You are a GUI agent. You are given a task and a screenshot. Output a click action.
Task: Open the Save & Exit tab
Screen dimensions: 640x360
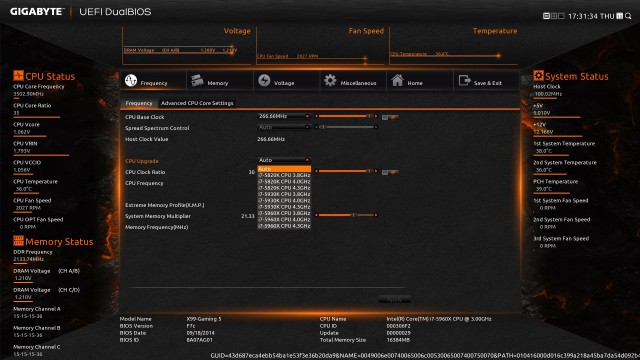tap(486, 80)
